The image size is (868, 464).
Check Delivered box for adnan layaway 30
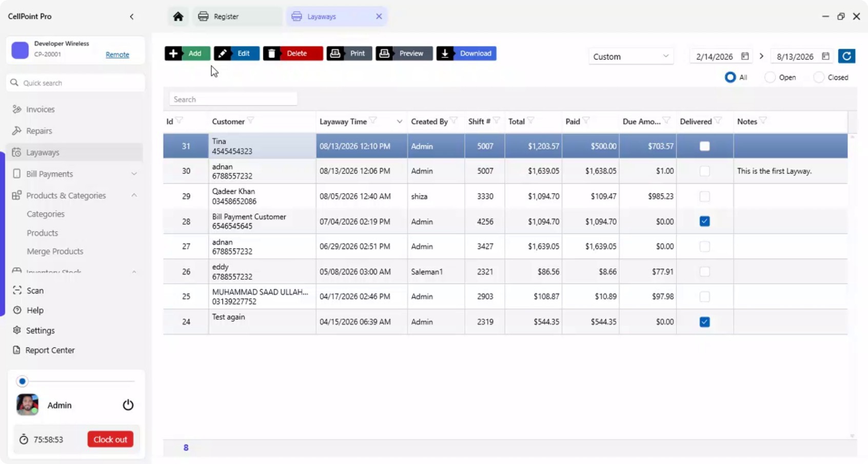704,171
